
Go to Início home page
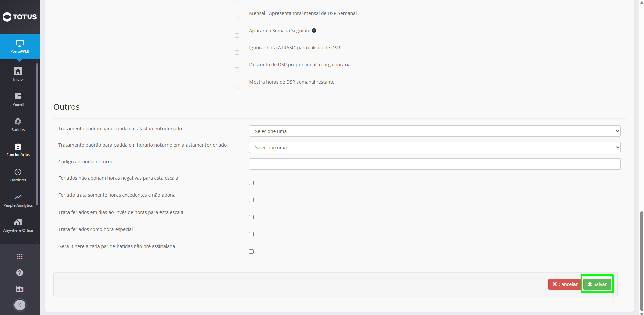coord(18,74)
